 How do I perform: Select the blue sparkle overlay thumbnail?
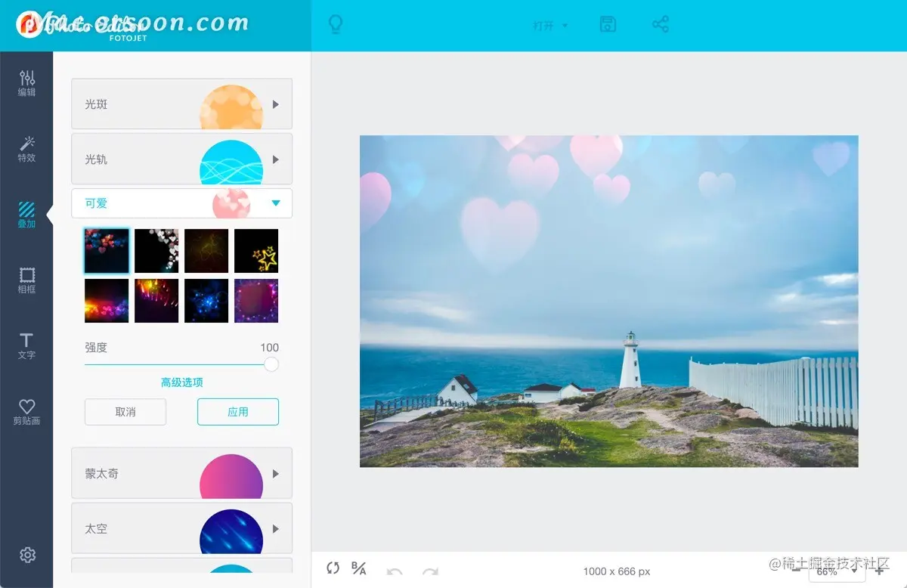(206, 301)
